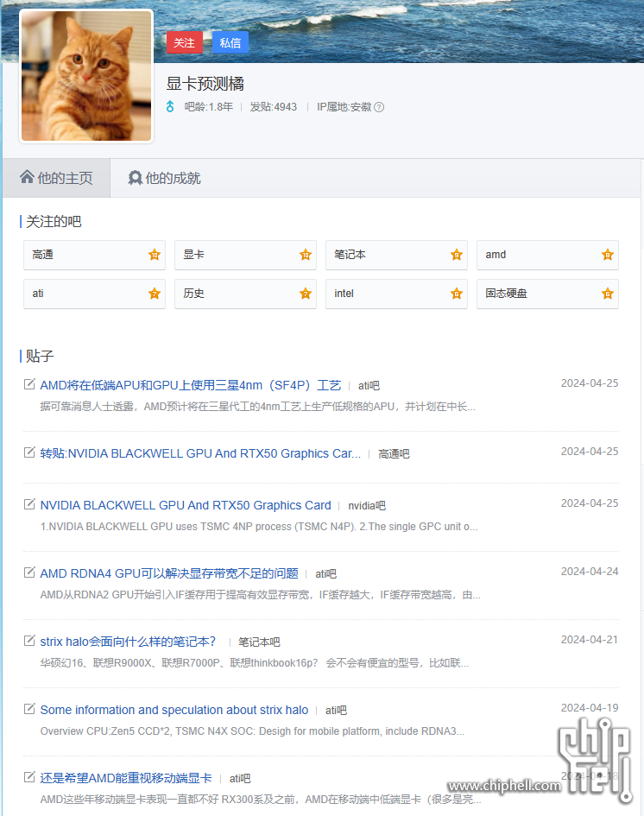Open the orange cat avatar image
The width and height of the screenshot is (644, 816).
pyautogui.click(x=86, y=76)
